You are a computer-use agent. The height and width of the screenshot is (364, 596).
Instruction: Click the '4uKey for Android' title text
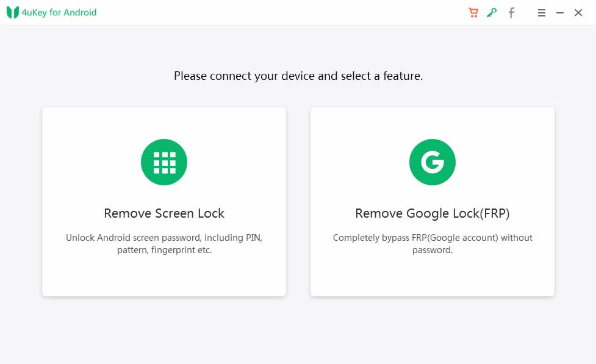point(59,12)
